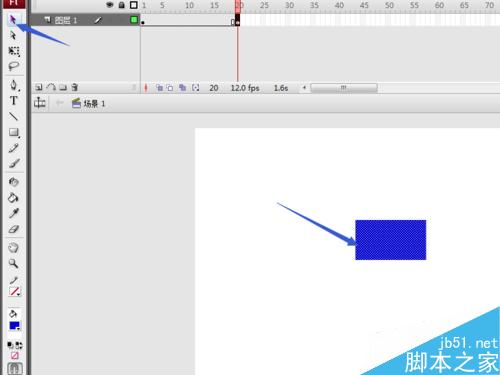Click the insert new layer icon

(39, 87)
